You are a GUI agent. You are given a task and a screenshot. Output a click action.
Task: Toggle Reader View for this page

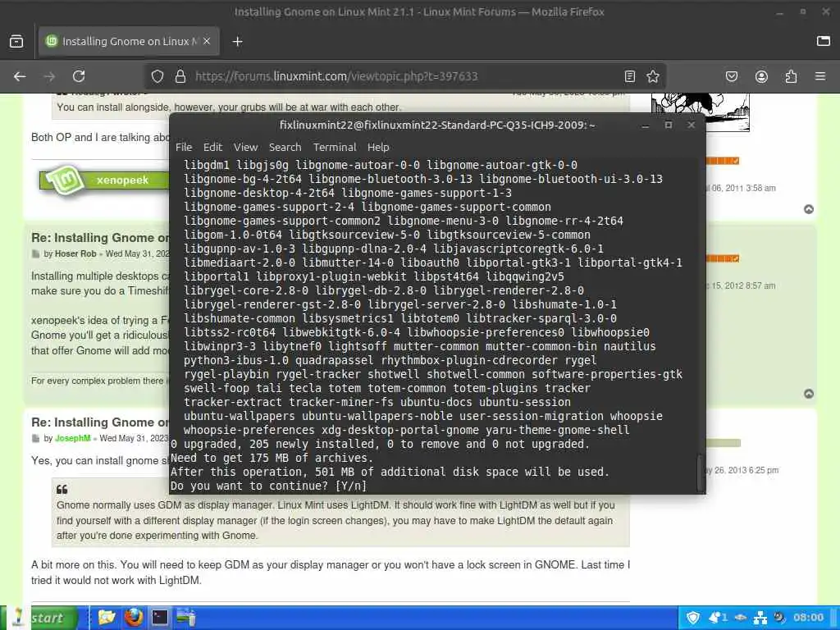point(630,76)
